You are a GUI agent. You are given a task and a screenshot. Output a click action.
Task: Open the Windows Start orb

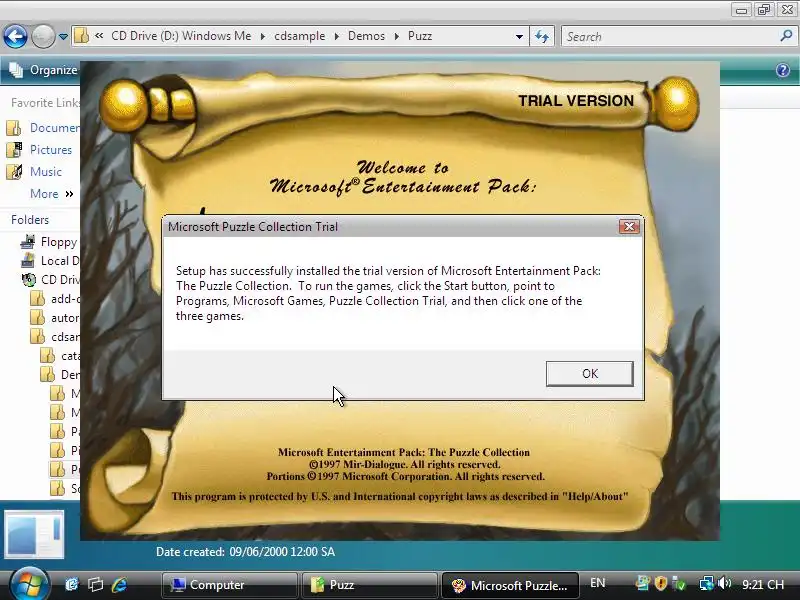click(28, 585)
